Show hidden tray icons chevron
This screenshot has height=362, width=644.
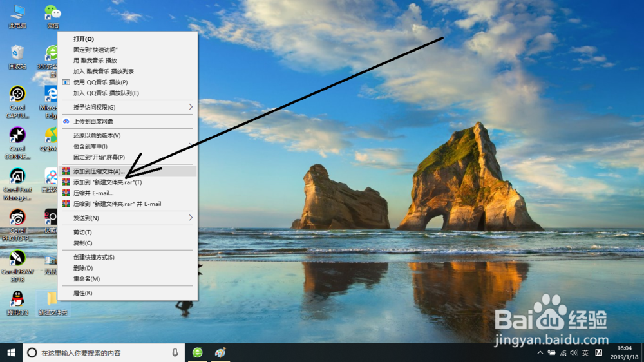point(540,352)
